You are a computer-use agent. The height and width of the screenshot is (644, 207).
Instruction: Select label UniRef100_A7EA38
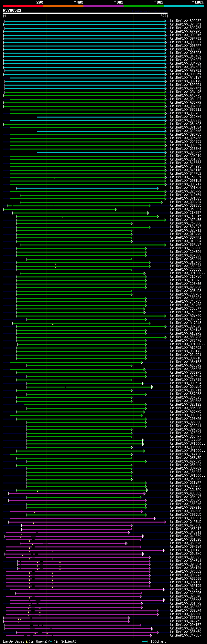[x=186, y=525]
